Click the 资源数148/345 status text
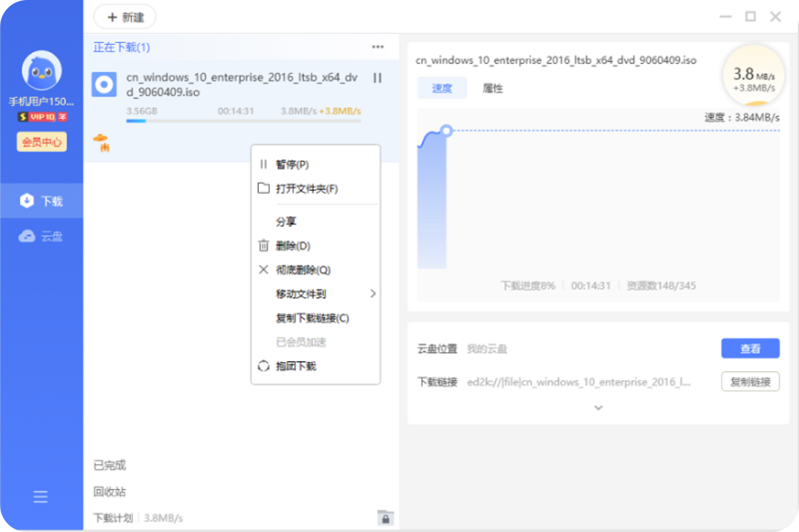 (x=661, y=285)
